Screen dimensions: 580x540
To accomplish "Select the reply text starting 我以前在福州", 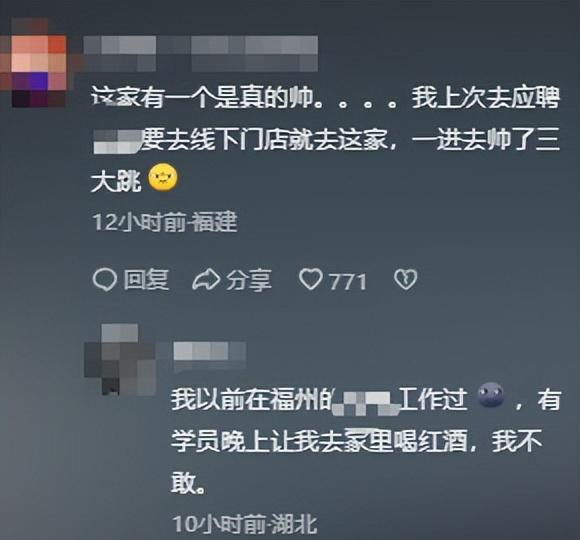I will pos(366,441).
